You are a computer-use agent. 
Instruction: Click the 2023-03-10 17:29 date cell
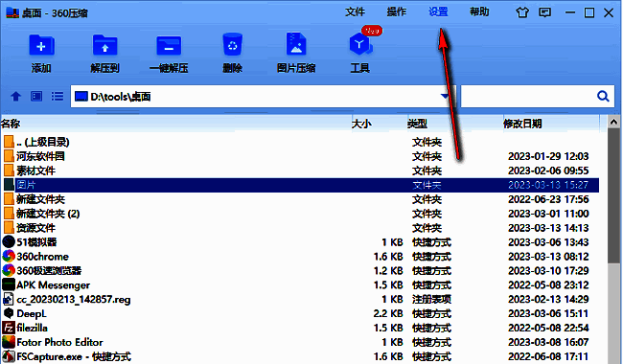[548, 270]
